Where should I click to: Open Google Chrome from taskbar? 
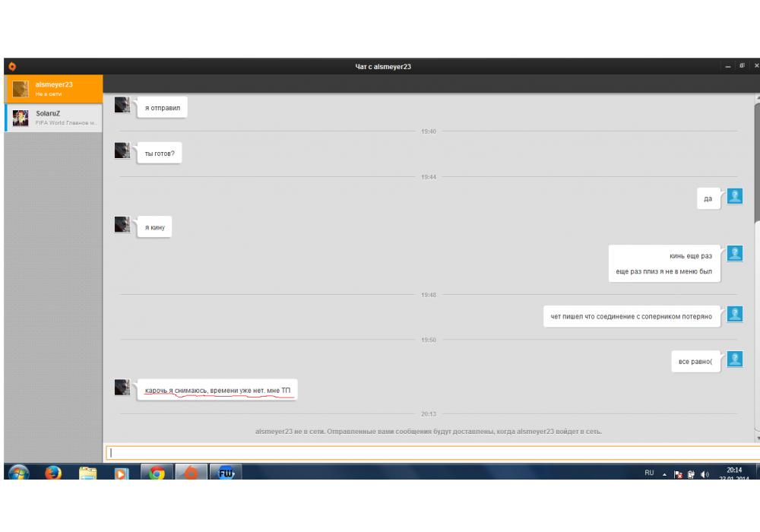pos(157,472)
